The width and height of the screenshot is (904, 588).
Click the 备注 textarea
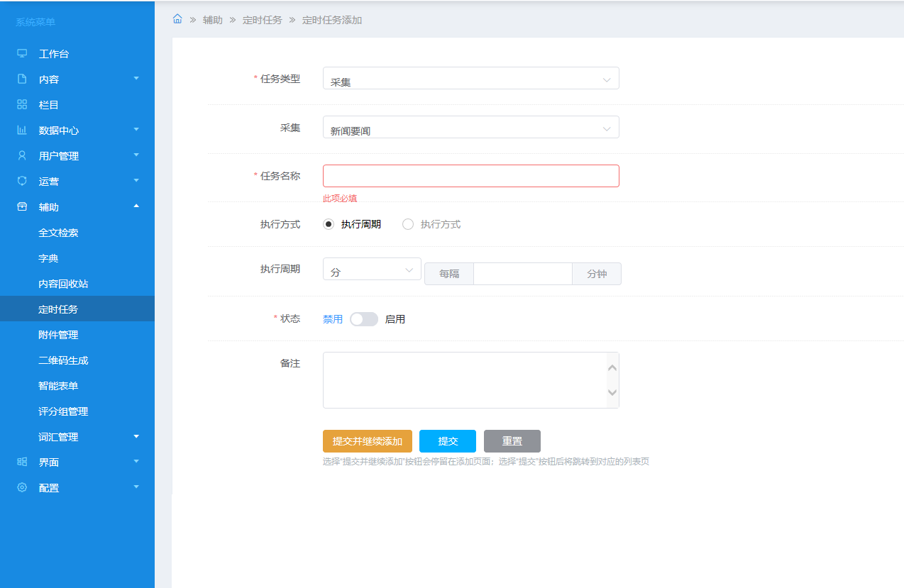(x=471, y=380)
